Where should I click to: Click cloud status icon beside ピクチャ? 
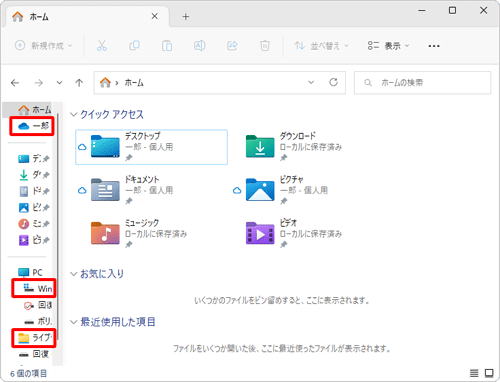tap(237, 190)
